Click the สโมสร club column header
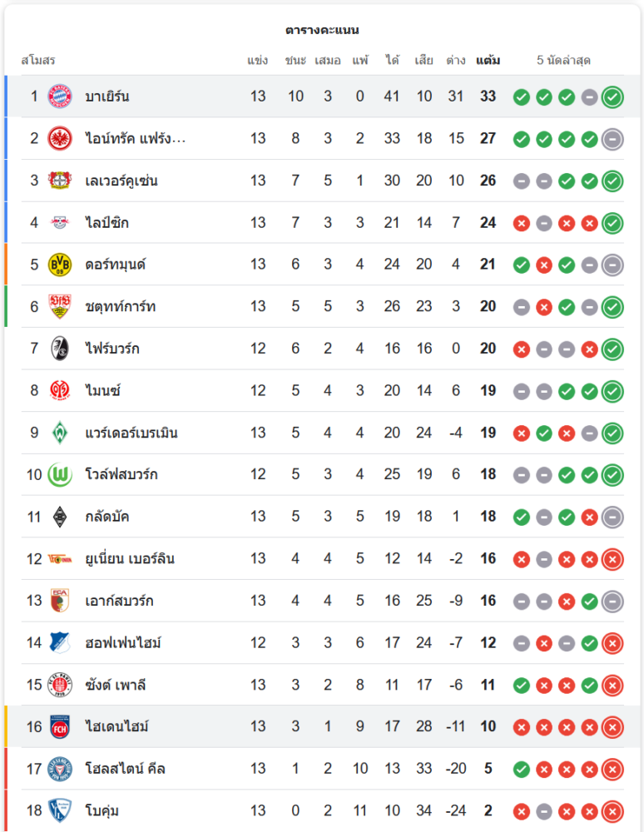The height and width of the screenshot is (832, 644). [x=37, y=61]
